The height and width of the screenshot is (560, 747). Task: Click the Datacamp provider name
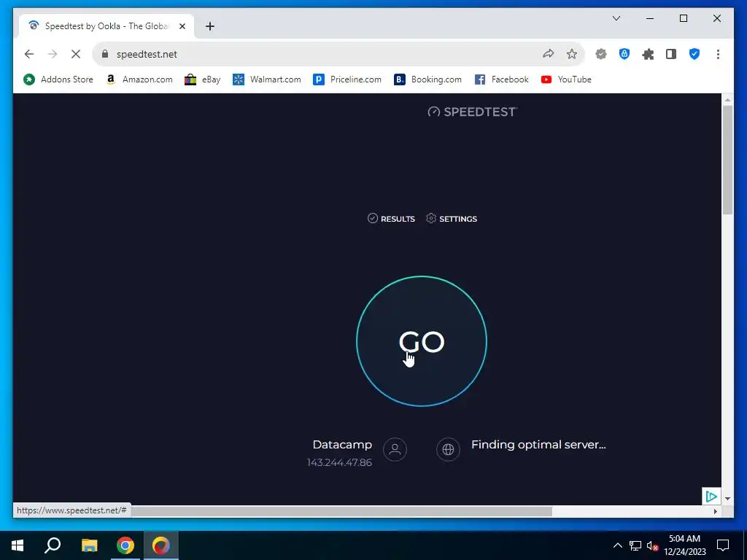(342, 445)
